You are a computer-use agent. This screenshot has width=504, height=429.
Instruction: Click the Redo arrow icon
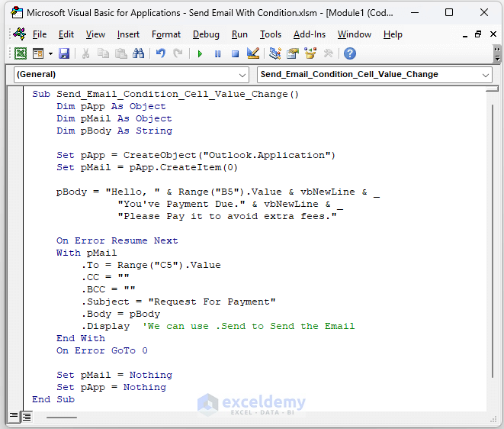[x=178, y=53]
